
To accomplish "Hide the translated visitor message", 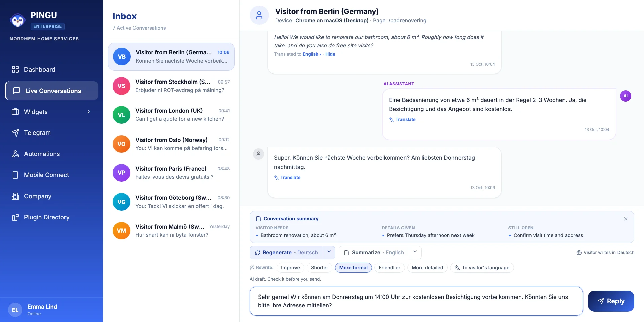I will (x=330, y=54).
